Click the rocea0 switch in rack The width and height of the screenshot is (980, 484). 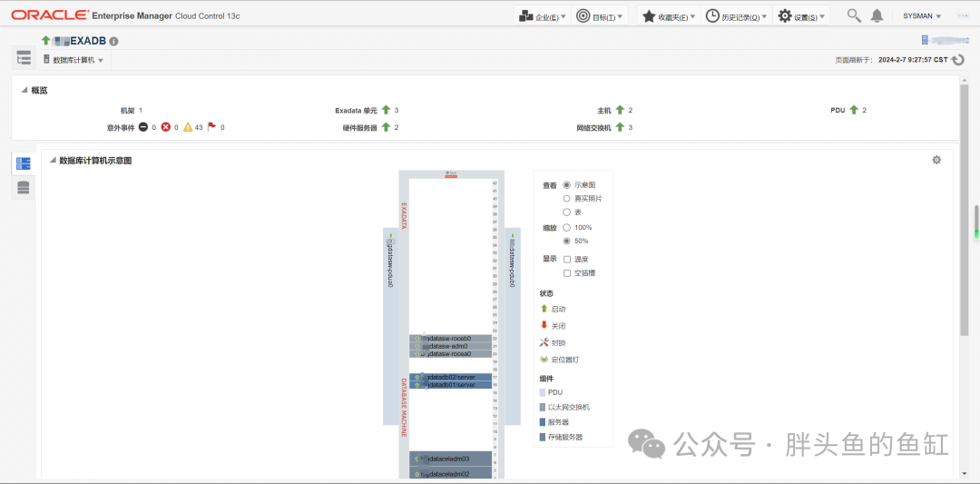coord(450,354)
